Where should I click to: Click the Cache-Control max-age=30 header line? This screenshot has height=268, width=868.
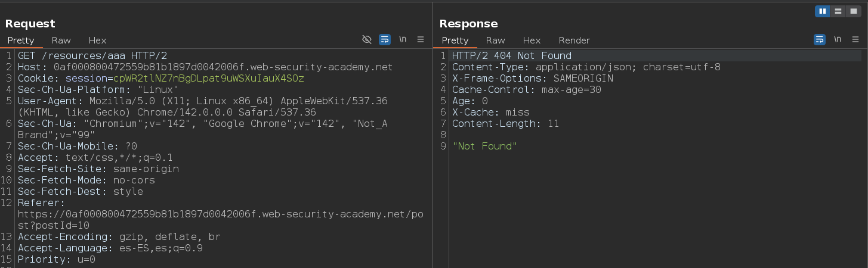pos(526,90)
